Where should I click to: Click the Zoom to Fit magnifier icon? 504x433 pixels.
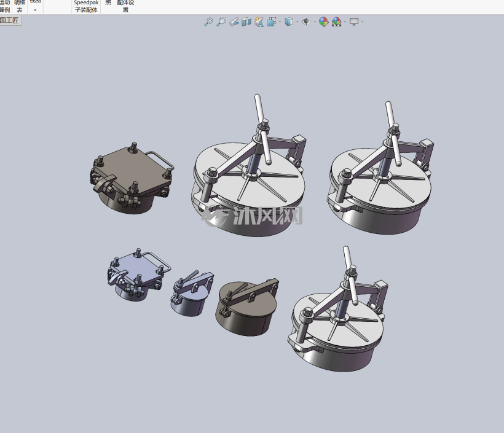pos(208,21)
